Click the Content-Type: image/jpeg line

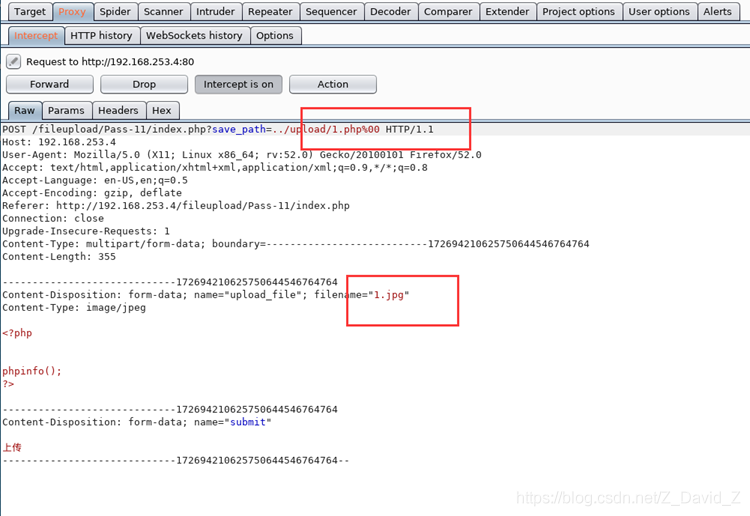[x=74, y=307]
